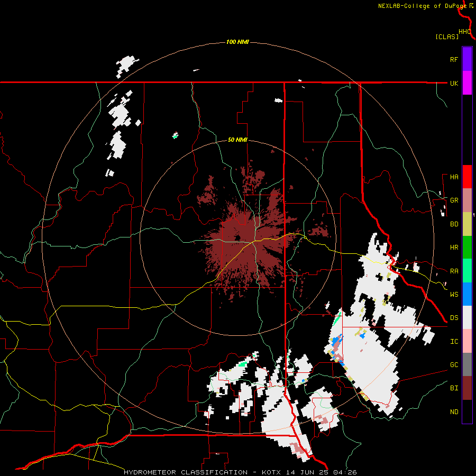The width and height of the screenshot is (476, 476).
Task: Pick the HR heavy rain green swatch
Action: [x=467, y=248]
